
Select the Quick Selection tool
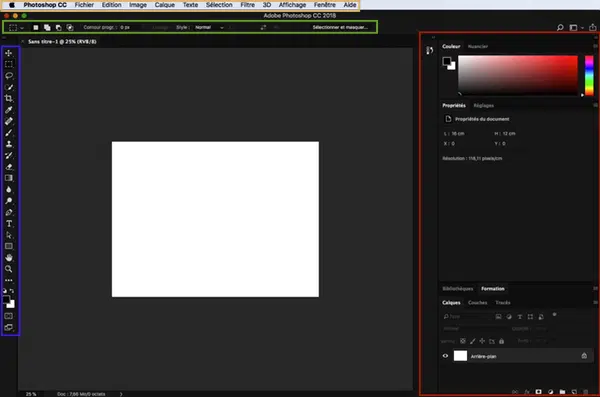coord(8,87)
